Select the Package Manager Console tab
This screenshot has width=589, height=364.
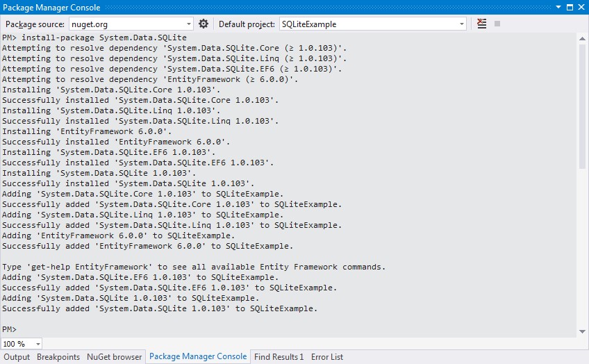(x=198, y=356)
